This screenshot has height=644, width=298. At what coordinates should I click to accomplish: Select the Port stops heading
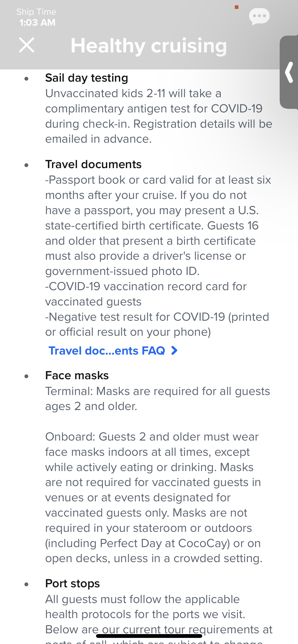tap(72, 583)
